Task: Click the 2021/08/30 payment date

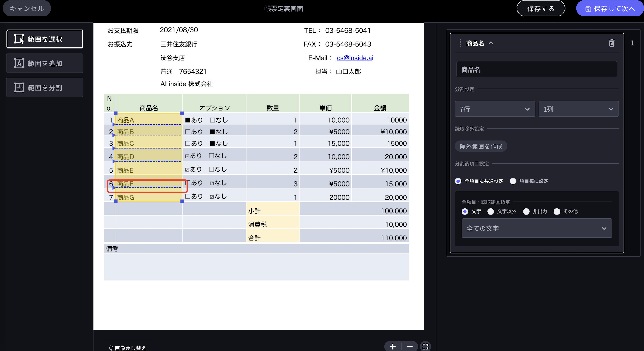Action: [179, 30]
